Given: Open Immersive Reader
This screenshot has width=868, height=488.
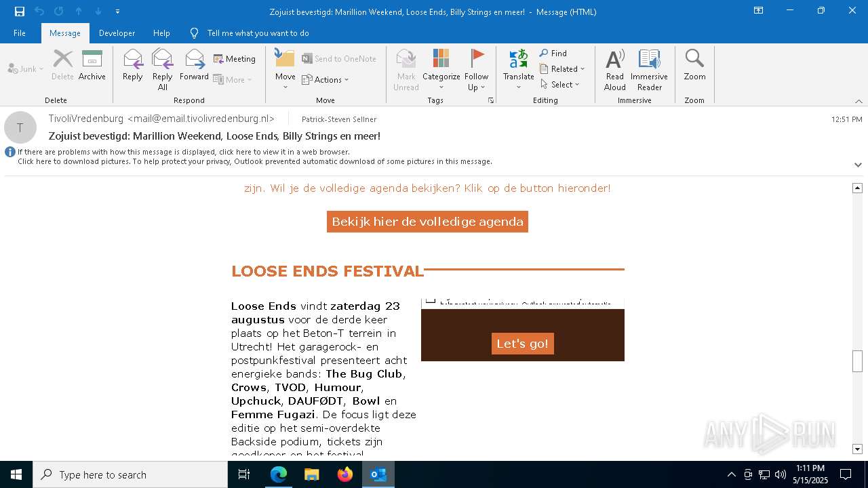Looking at the screenshot, I should [x=650, y=70].
